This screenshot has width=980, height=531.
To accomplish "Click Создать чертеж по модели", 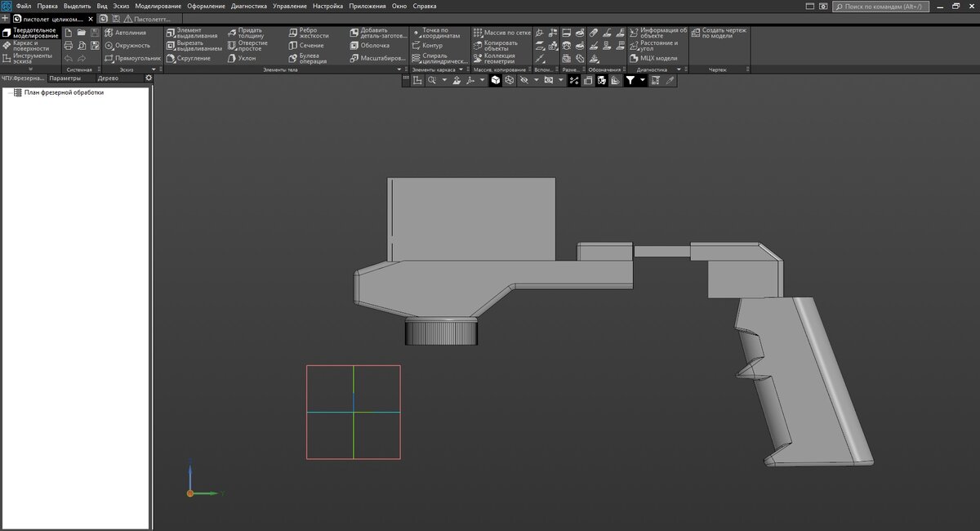I will click(x=717, y=33).
